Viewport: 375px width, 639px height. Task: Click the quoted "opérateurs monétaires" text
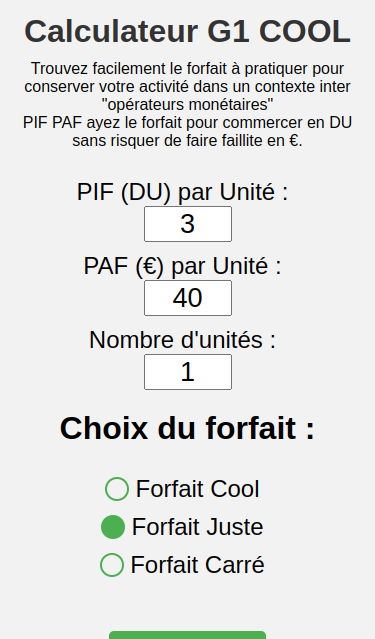tap(188, 104)
